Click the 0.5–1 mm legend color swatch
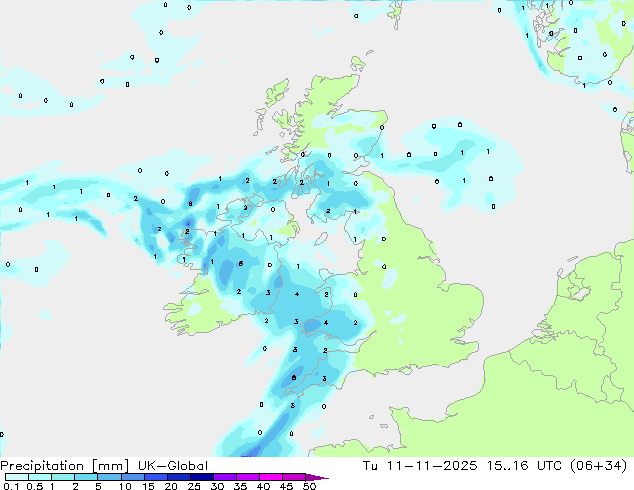This screenshot has width=634, height=490. click(x=40, y=477)
